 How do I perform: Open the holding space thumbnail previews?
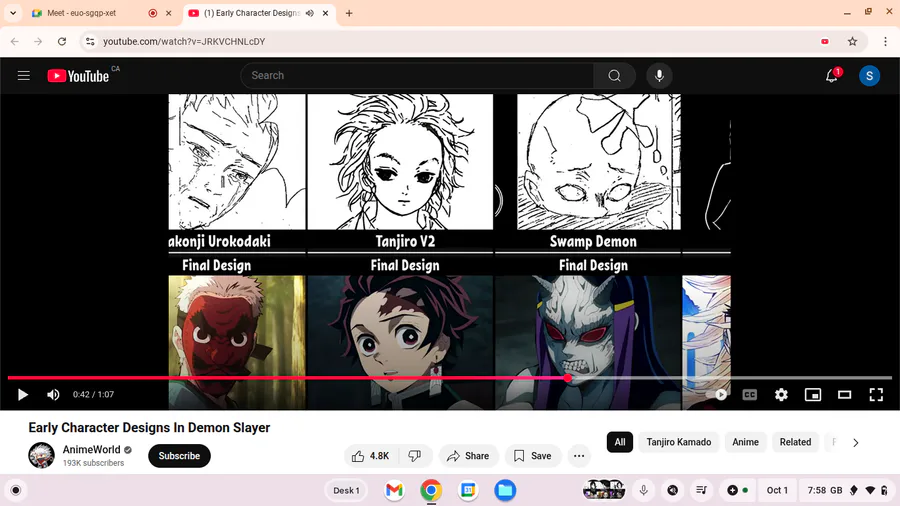coord(604,490)
